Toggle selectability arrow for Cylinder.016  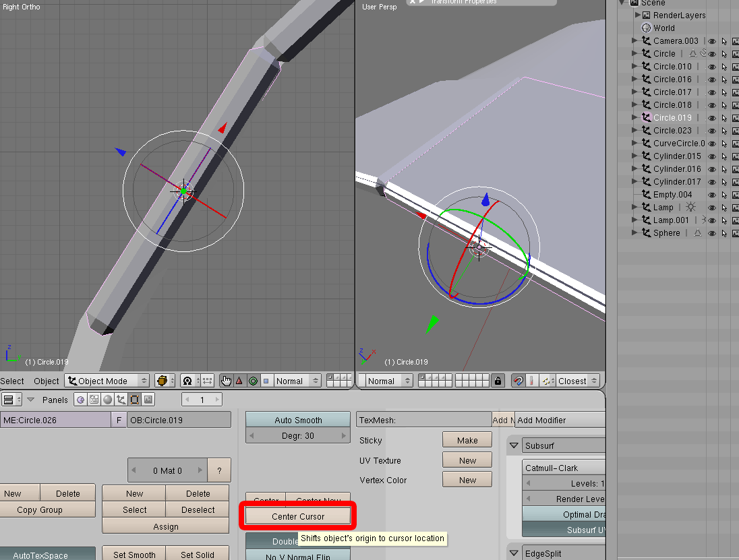[724, 170]
